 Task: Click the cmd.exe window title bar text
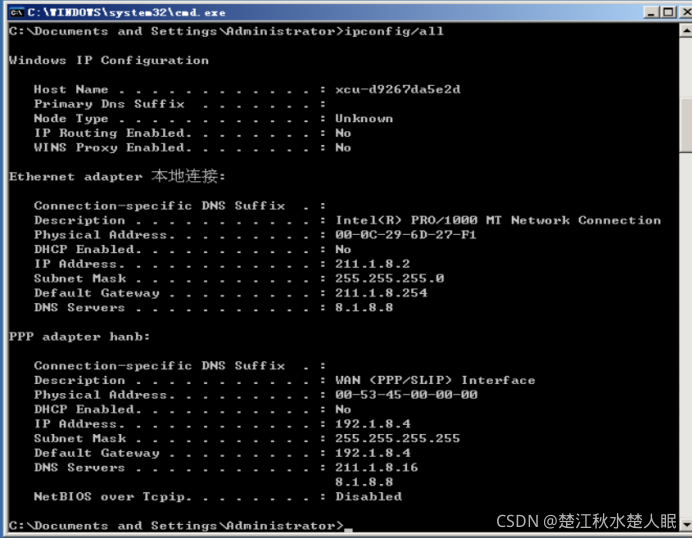(x=126, y=12)
